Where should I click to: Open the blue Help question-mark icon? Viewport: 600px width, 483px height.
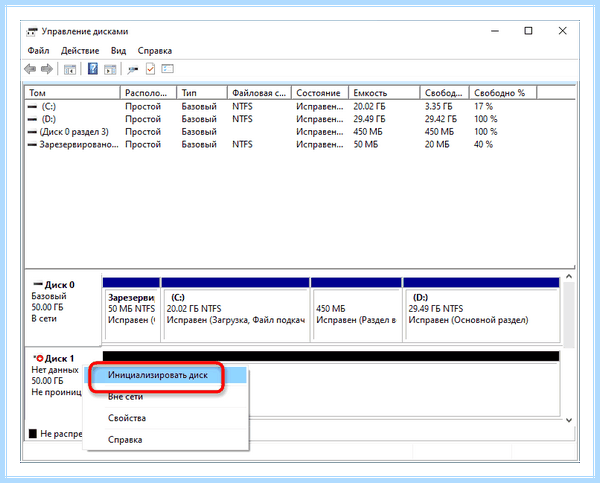click(93, 69)
